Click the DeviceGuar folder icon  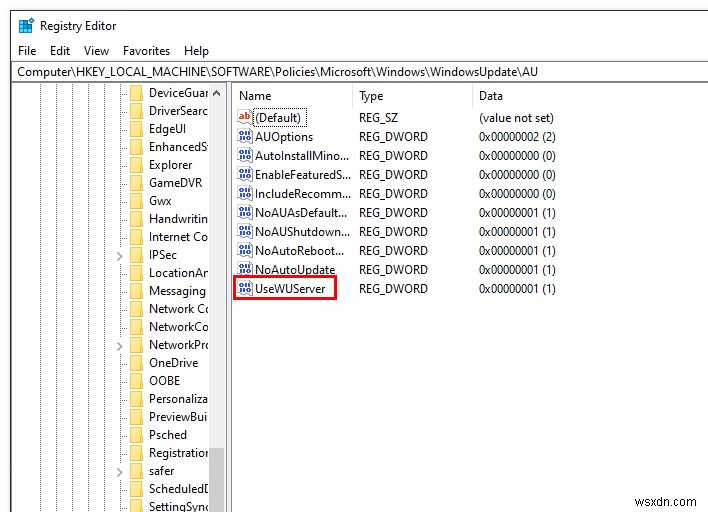(x=136, y=93)
